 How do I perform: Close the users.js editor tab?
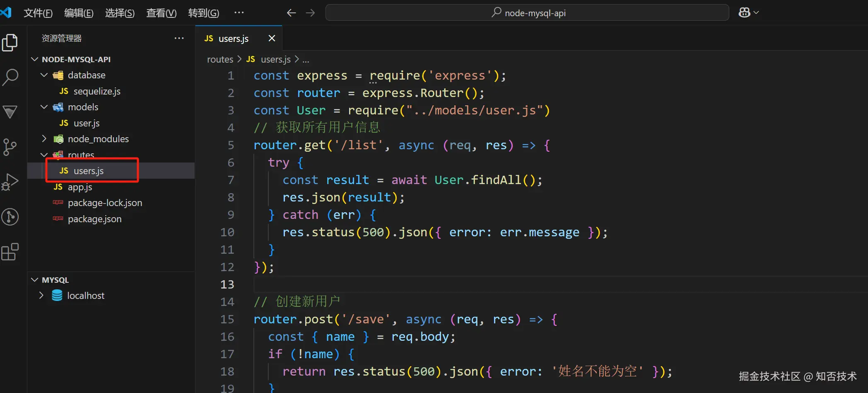pos(272,38)
